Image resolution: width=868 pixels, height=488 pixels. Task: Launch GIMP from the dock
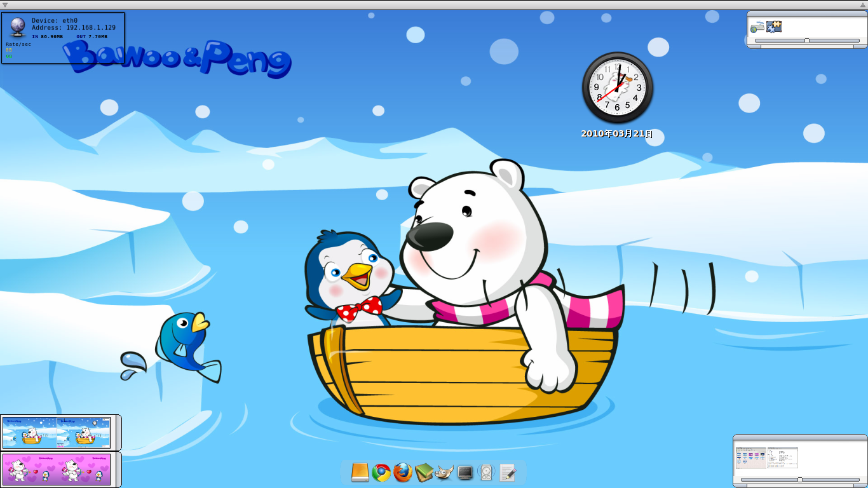444,472
